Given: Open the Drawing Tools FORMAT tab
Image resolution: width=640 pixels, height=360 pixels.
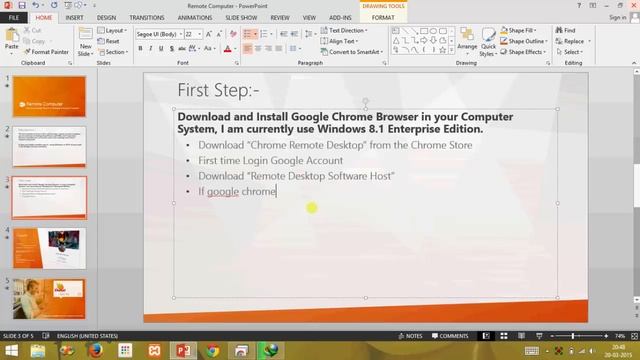Looking at the screenshot, I should click(x=383, y=18).
